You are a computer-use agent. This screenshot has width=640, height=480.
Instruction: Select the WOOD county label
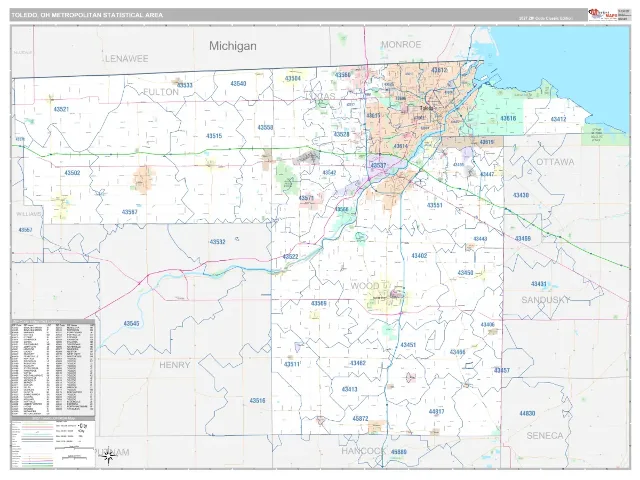[x=364, y=286]
